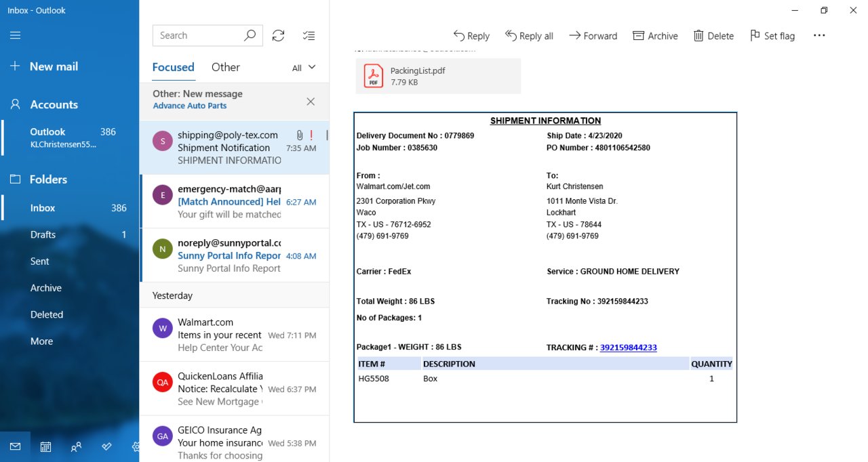The image size is (868, 462).
Task: Open the shipping@poly-tex.com Shipment Notification email
Action: 234,148
